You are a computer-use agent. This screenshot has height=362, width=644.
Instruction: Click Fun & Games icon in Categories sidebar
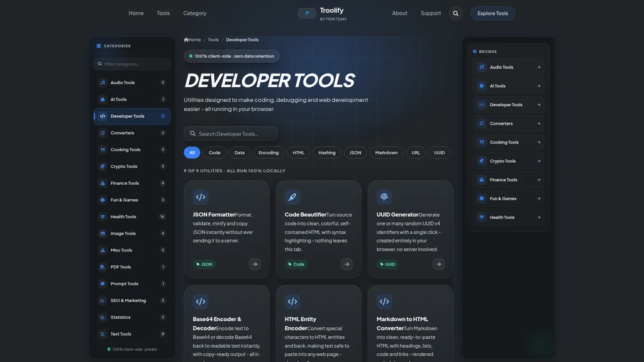103,200
